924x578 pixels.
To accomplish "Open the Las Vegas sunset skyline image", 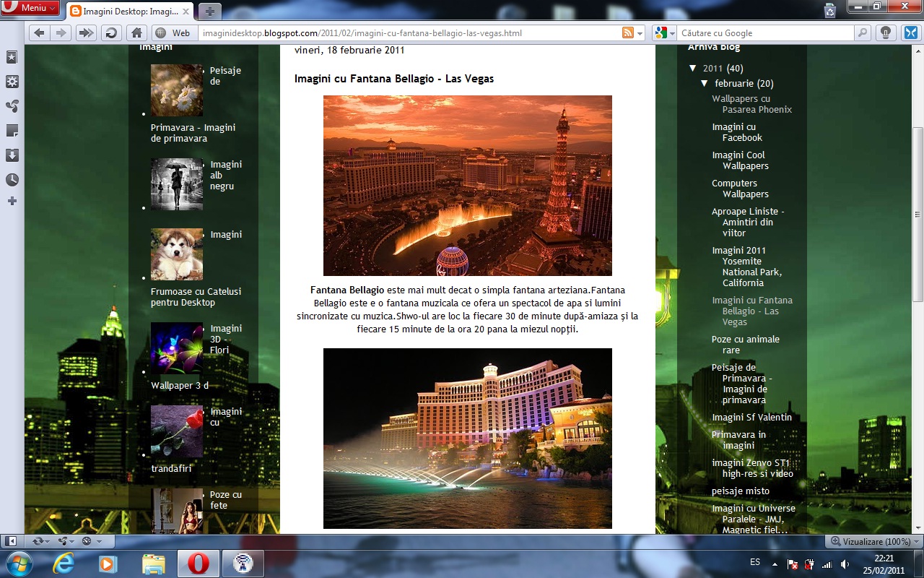I will point(468,186).
